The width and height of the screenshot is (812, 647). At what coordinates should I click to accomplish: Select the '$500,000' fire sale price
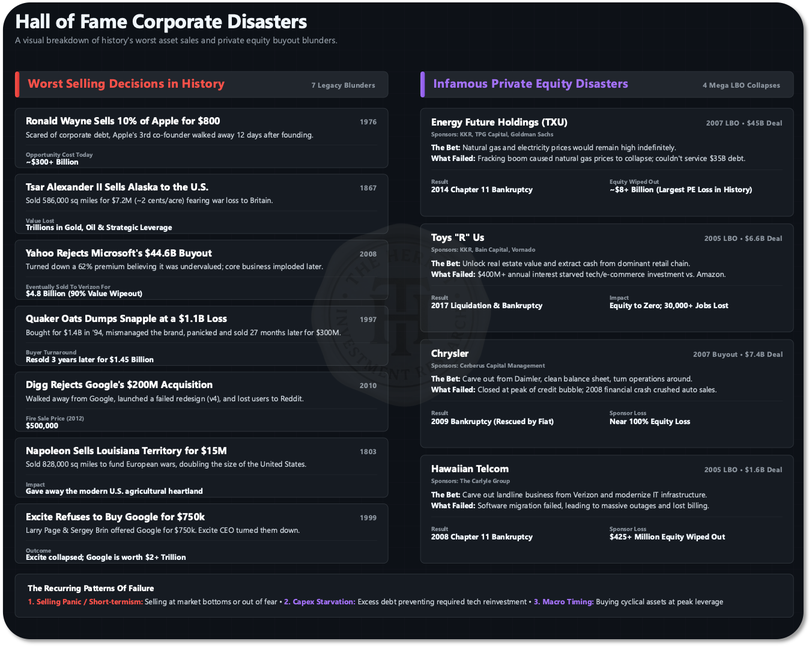tap(42, 426)
